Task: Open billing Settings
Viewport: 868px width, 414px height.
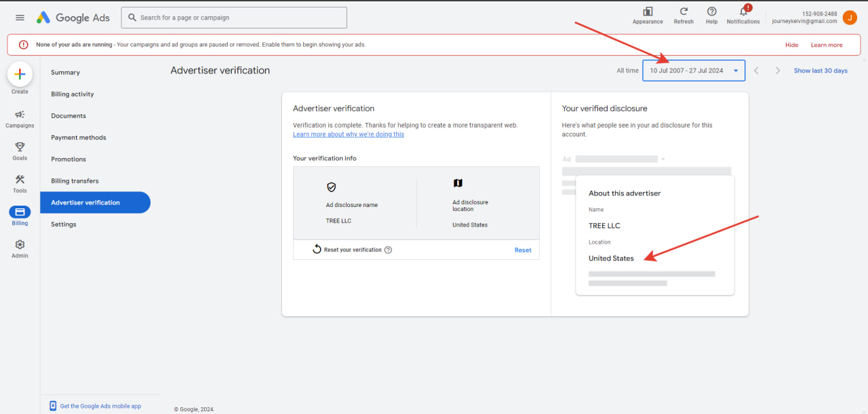Action: [x=64, y=225]
